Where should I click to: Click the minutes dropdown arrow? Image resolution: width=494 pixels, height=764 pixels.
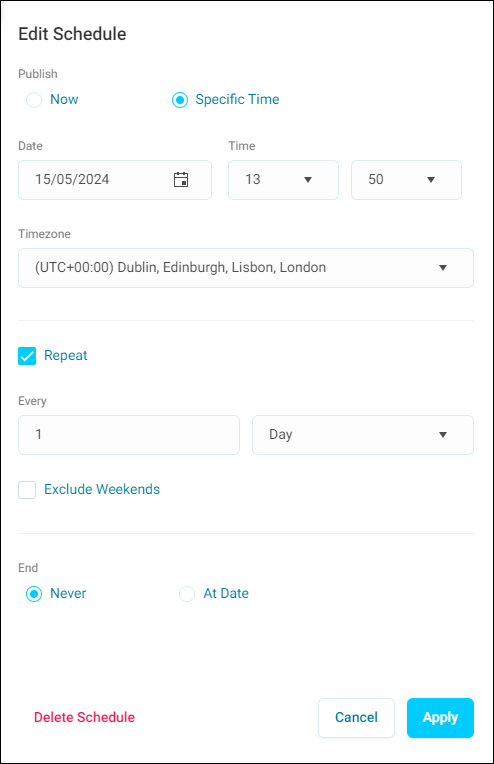pyautogui.click(x=431, y=180)
